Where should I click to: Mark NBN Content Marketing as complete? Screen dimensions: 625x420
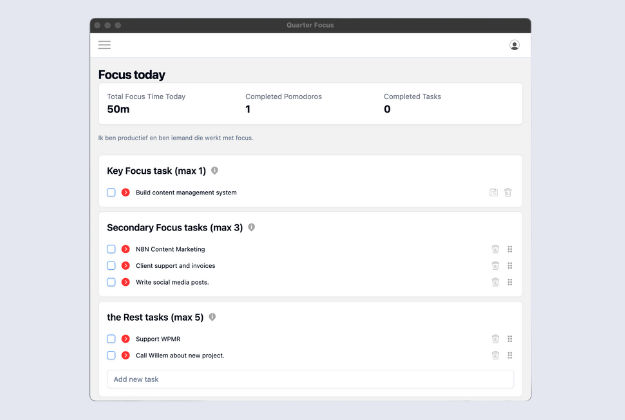(x=111, y=249)
